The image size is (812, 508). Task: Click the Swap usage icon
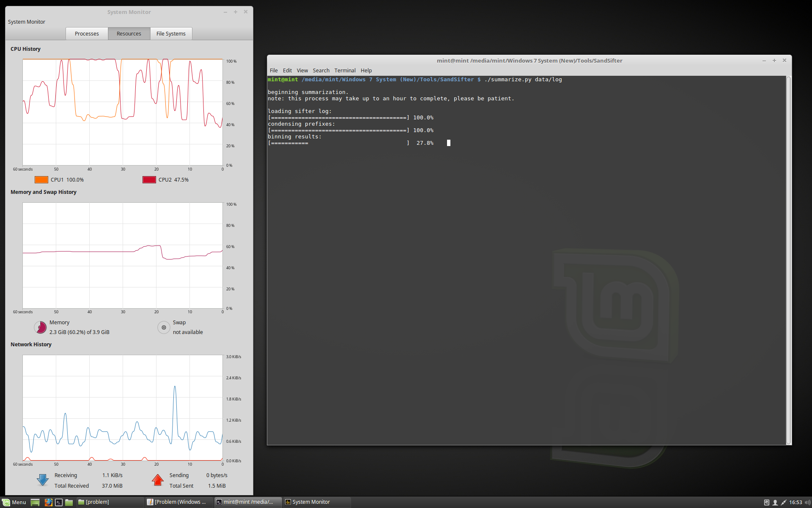tap(164, 327)
